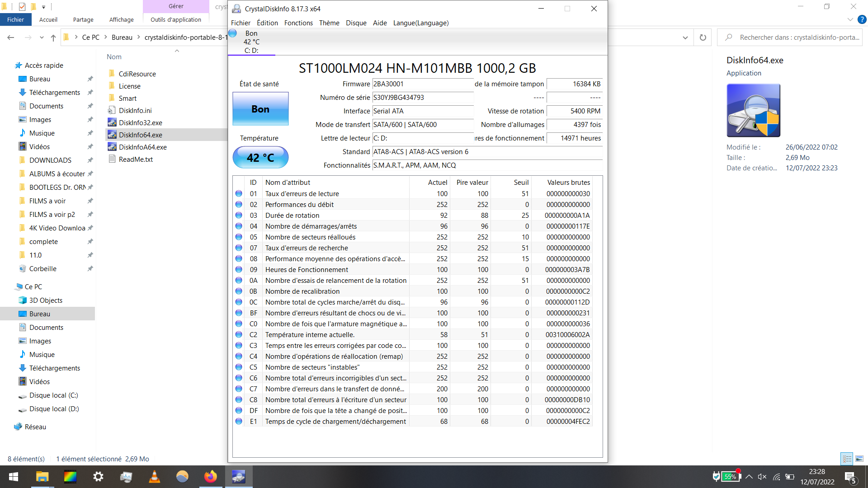
Task: Switch to details view icon in Explorer status bar
Action: (x=847, y=459)
